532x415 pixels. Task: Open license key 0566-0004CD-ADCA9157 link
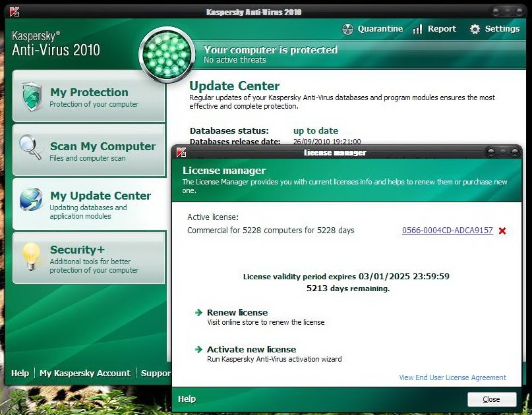(447, 231)
